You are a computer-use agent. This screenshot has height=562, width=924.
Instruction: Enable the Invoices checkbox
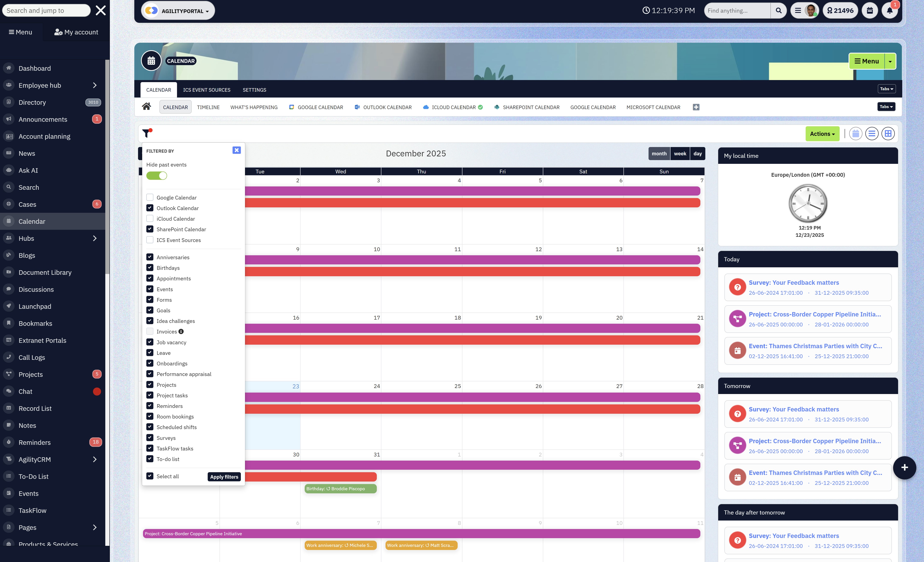(150, 331)
